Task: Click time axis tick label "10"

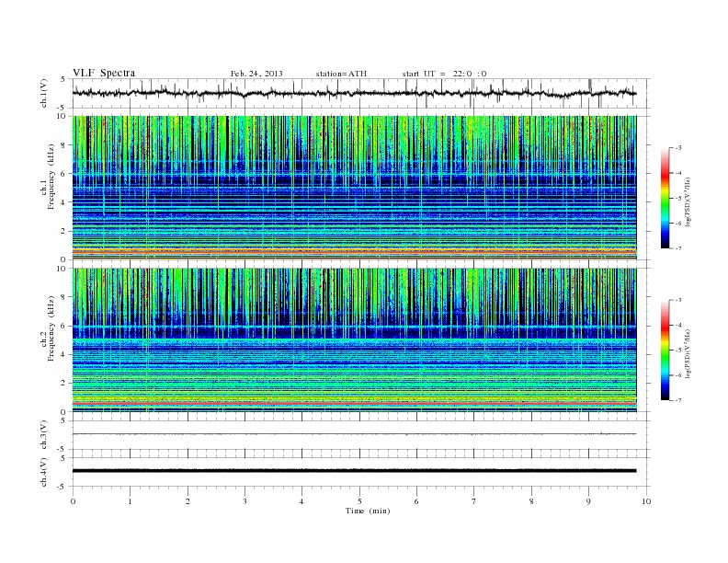Action: (646, 501)
